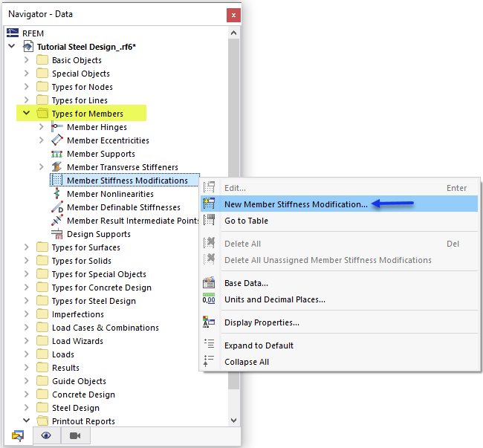The image size is (483, 448).
Task: Choose Expand to Default
Action: pos(339,345)
